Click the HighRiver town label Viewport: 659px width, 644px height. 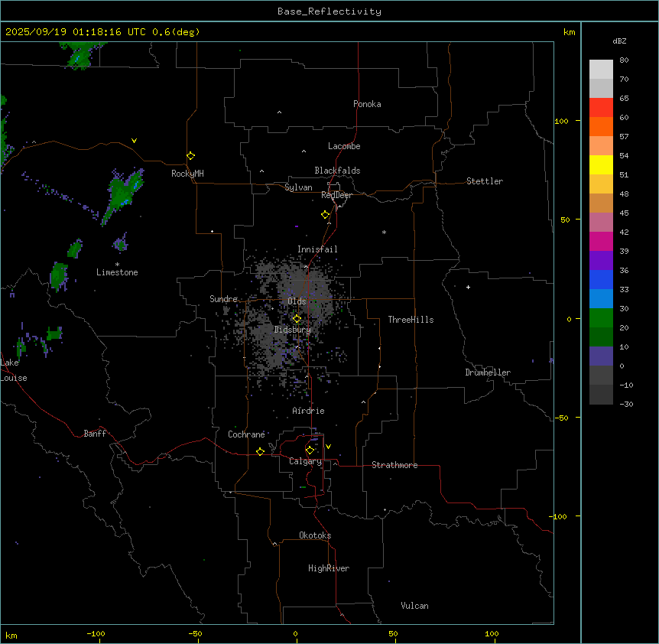(328, 568)
